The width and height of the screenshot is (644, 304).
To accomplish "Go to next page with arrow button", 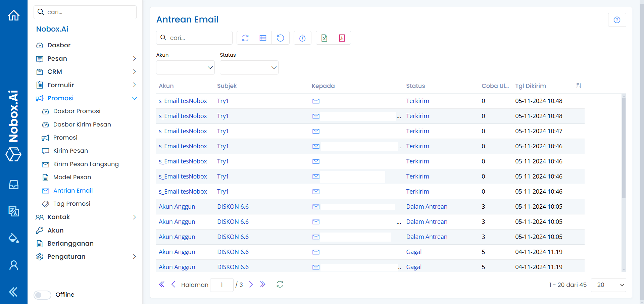I will [251, 284].
